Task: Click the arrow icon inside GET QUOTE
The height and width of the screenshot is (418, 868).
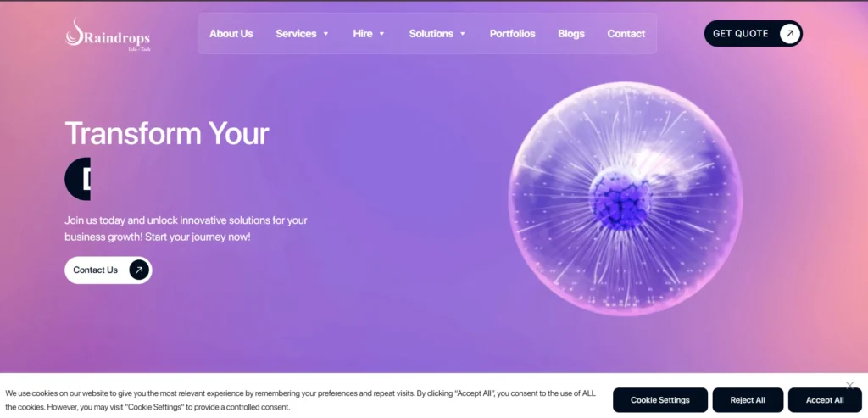Action: (x=789, y=34)
